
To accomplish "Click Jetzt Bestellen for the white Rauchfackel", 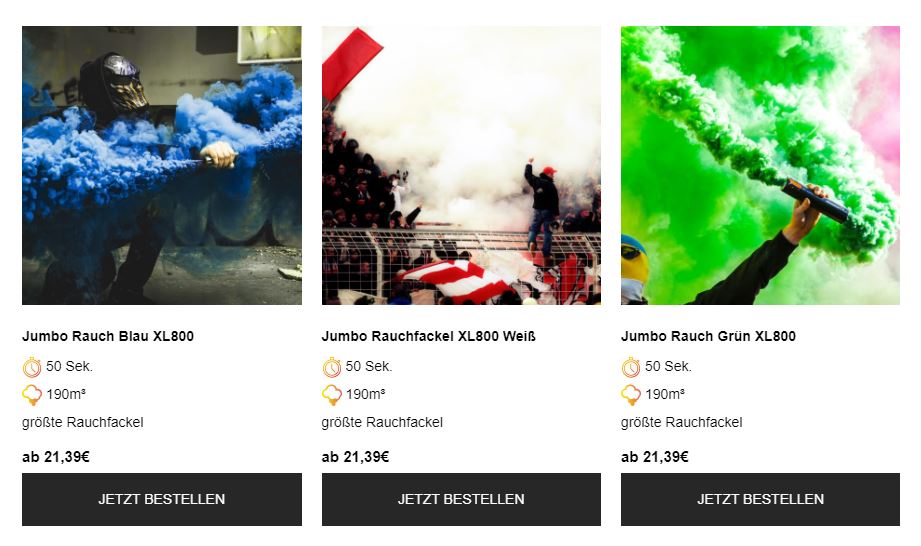I will [x=461, y=499].
